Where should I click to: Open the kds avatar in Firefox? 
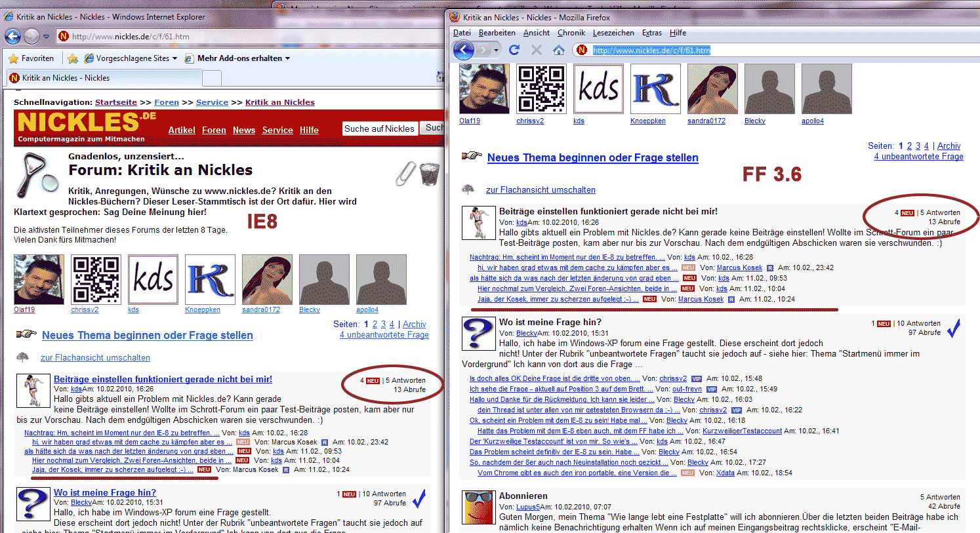coord(598,89)
